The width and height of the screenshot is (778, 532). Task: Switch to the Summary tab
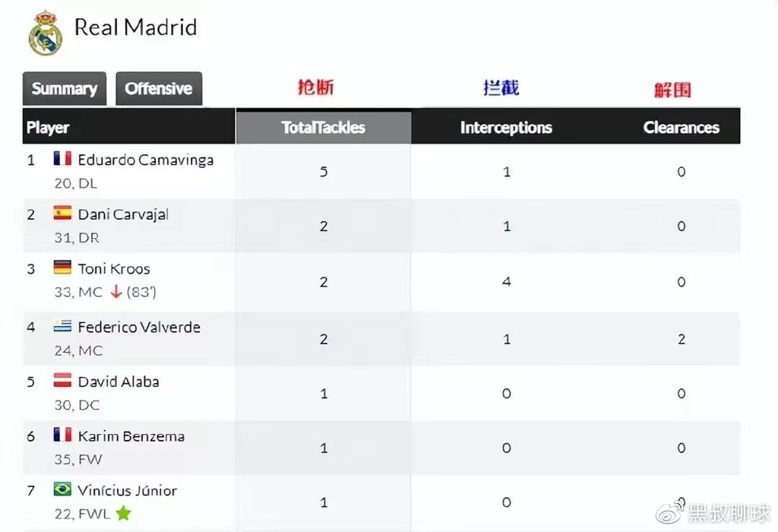(65, 88)
